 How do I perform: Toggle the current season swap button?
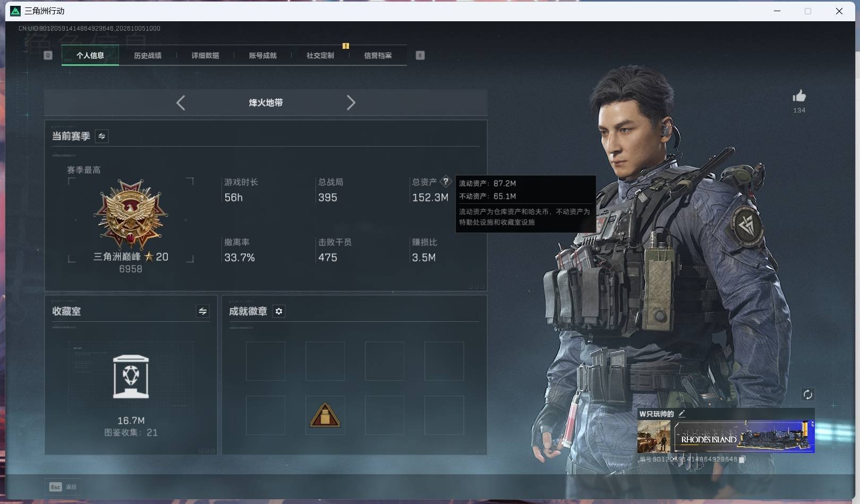pyautogui.click(x=101, y=136)
